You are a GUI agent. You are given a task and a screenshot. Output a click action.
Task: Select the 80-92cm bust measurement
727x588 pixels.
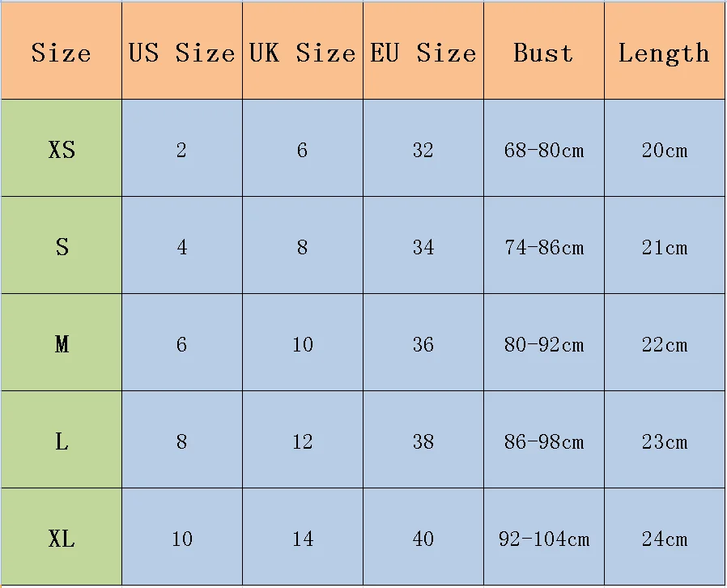[x=544, y=343]
